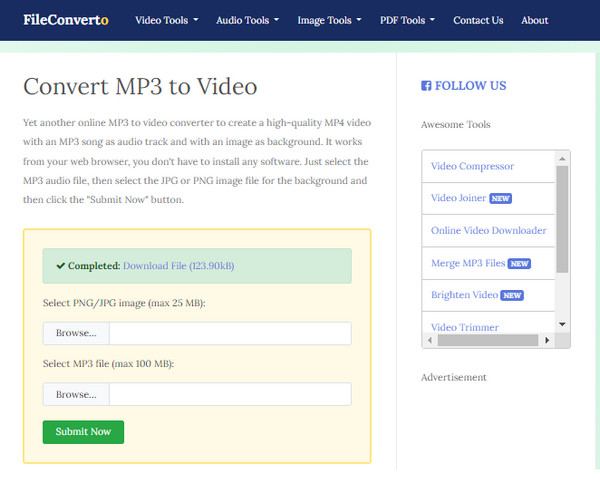
Task: Click the tools list vertical scrollbar thumb
Action: click(562, 219)
